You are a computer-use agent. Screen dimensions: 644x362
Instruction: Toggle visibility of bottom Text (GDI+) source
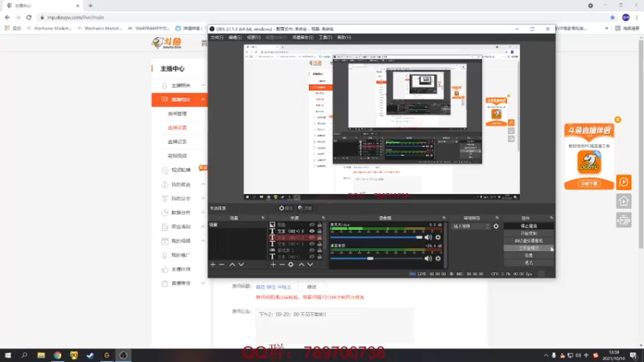tap(312, 257)
